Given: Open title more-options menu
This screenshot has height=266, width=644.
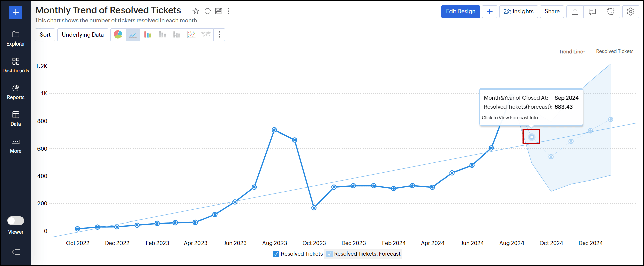Looking at the screenshot, I should pos(228,11).
